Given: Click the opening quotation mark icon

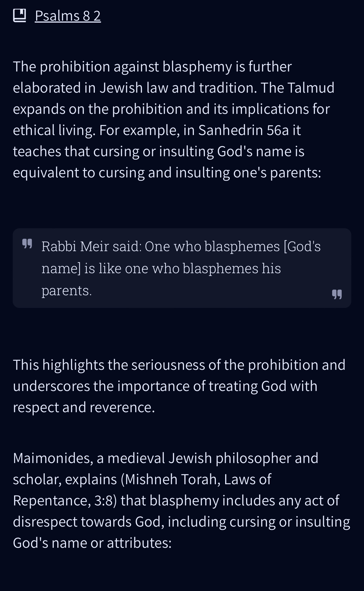Looking at the screenshot, I should (x=27, y=244).
